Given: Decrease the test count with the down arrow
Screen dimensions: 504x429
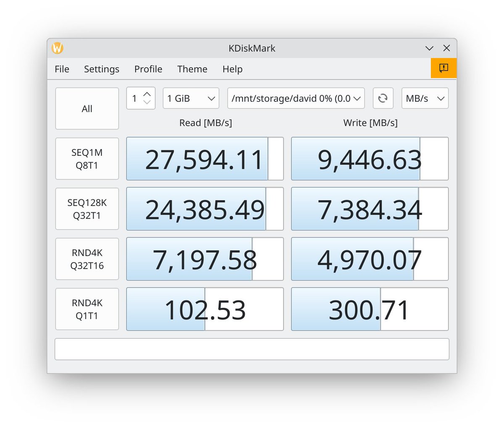Looking at the screenshot, I should 147,102.
